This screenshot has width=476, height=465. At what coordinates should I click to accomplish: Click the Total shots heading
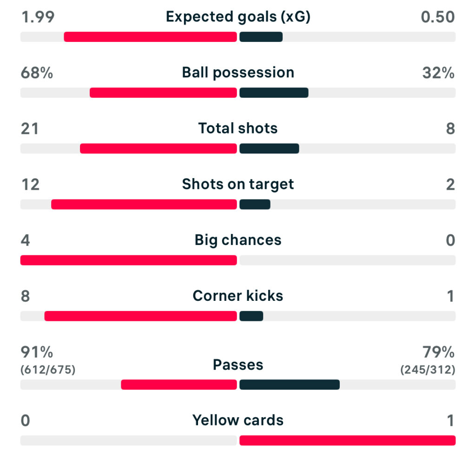[x=238, y=129]
